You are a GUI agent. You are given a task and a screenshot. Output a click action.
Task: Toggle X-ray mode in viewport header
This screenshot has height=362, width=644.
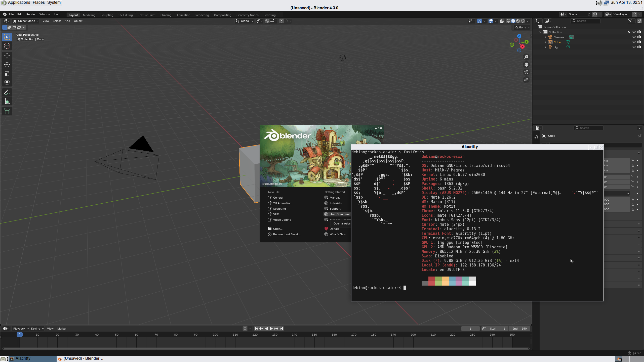502,21
